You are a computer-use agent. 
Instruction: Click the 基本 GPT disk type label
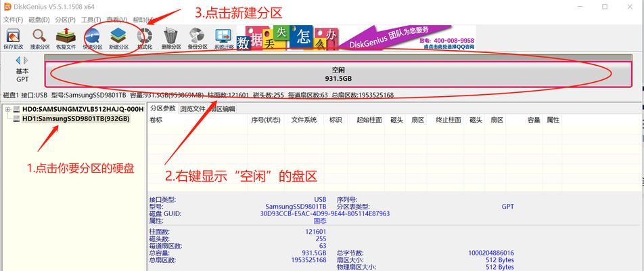22,75
